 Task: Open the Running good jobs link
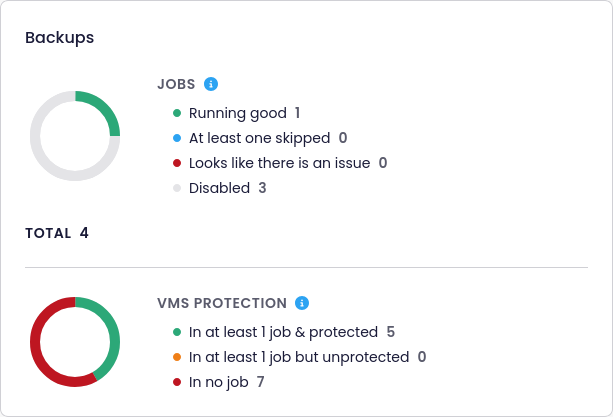click(238, 114)
